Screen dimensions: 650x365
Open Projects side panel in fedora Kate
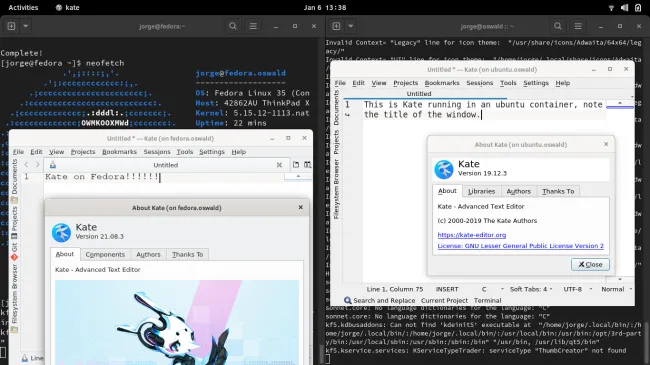15,223
